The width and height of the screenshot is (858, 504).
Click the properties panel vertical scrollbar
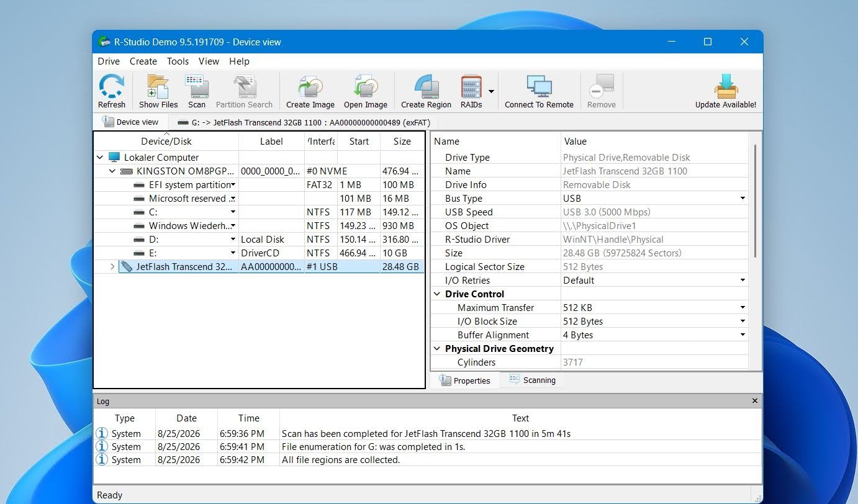point(756,200)
